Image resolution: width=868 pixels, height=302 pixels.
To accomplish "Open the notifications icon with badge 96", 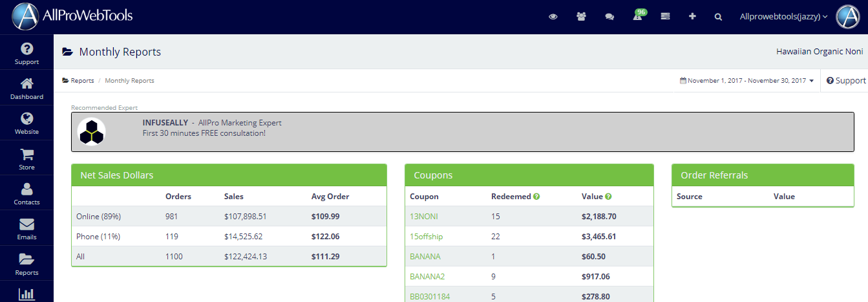I will 639,16.
